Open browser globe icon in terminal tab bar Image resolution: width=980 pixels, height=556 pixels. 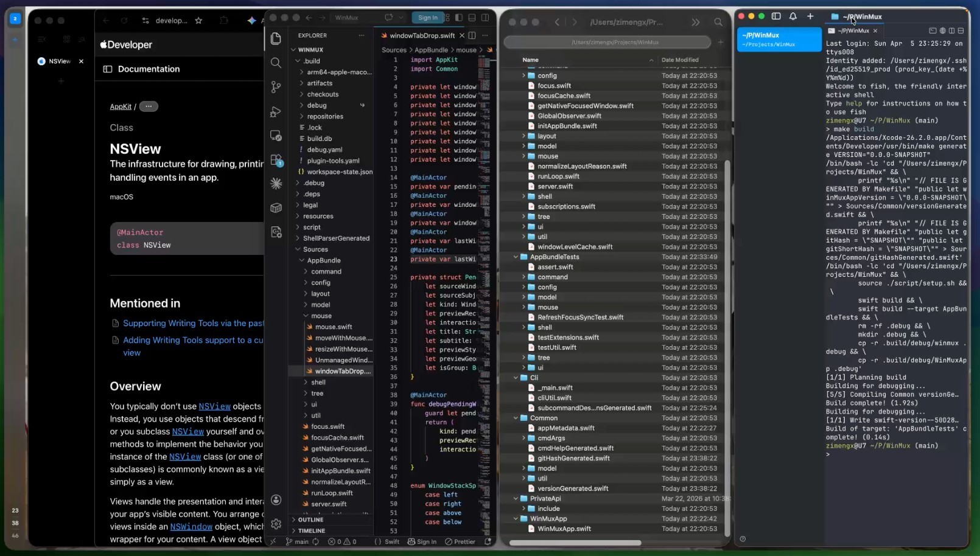click(x=942, y=30)
